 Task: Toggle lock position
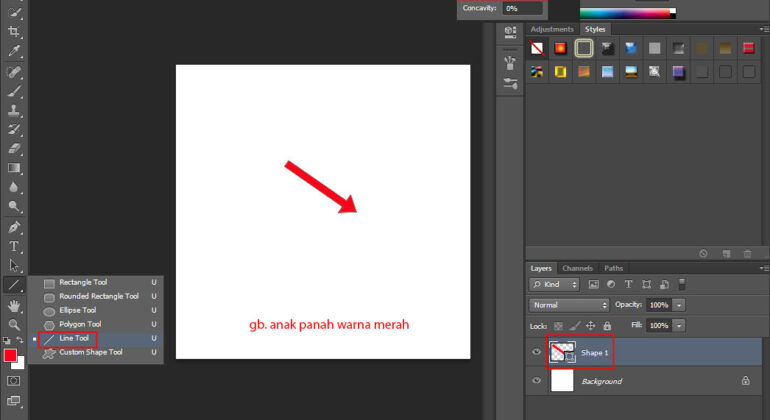[x=591, y=326]
